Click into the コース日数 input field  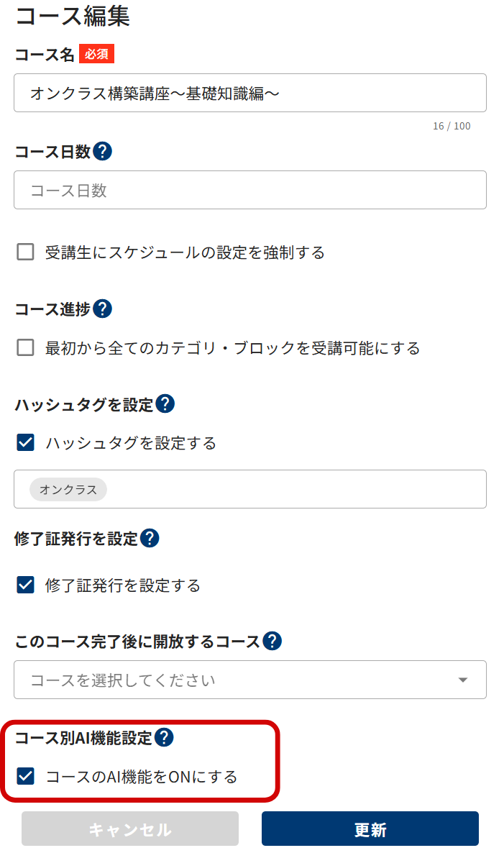coord(250,190)
